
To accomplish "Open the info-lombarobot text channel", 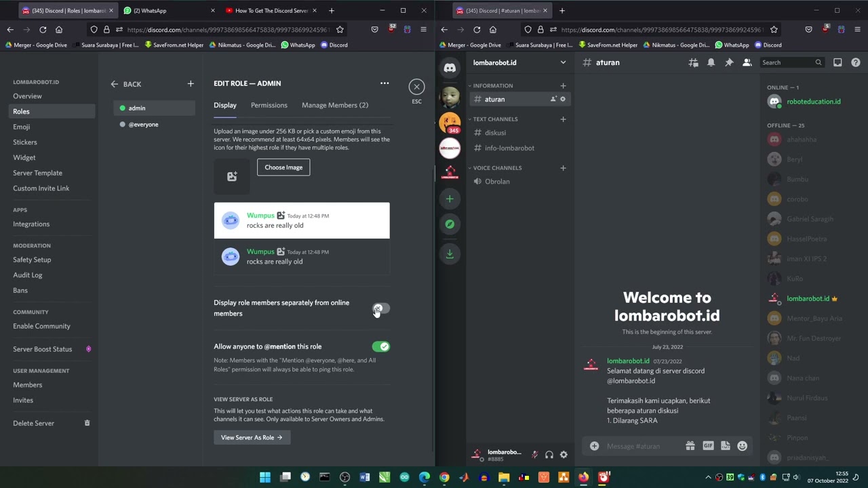I will (519, 148).
